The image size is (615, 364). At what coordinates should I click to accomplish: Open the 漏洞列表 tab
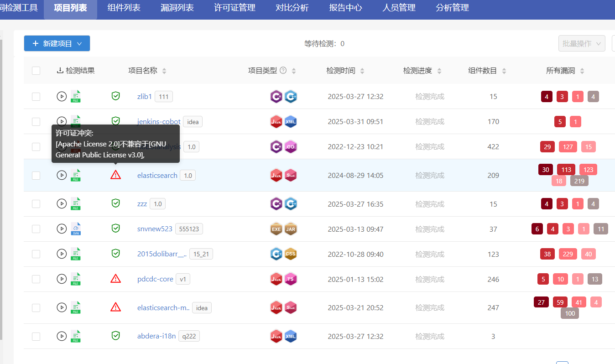pos(177,8)
